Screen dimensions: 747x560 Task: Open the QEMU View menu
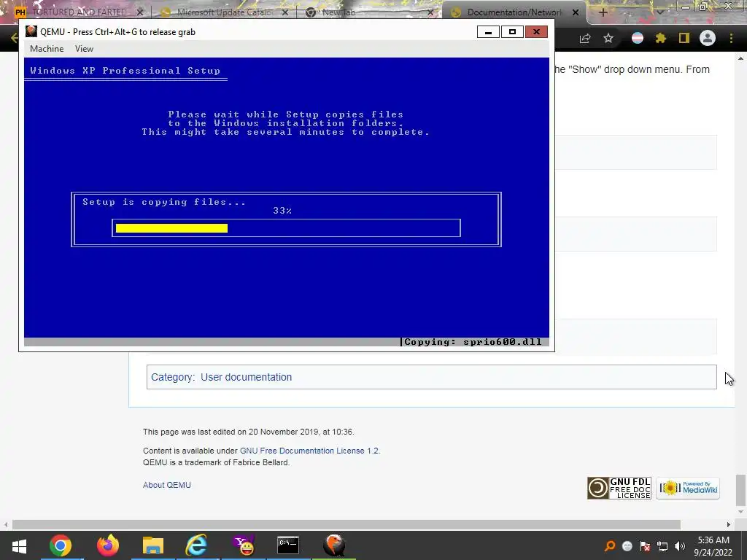click(84, 49)
